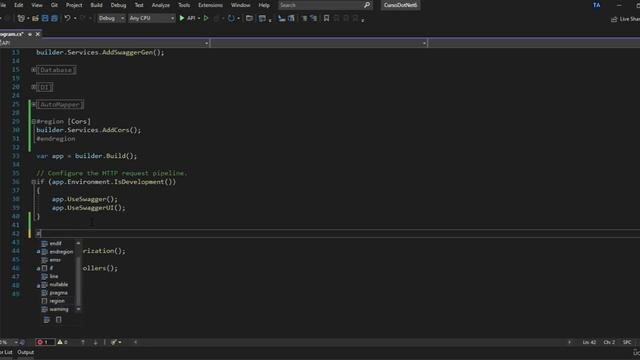Close the Program.cs tab
640x360 pixels.
38,34
